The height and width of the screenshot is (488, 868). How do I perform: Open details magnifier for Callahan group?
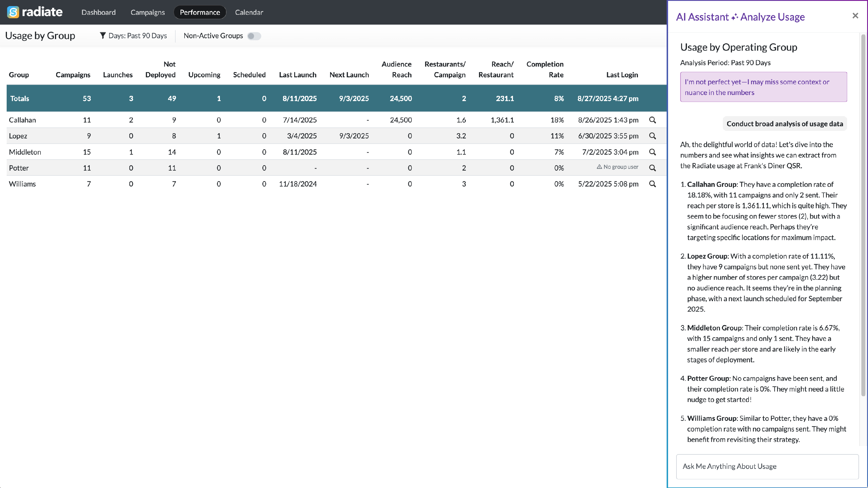tap(652, 120)
